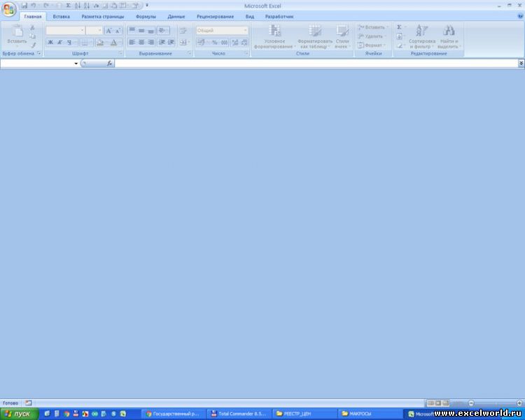The width and height of the screenshot is (525, 420).
Task: Toggle Middle Align for cells
Action: click(141, 31)
